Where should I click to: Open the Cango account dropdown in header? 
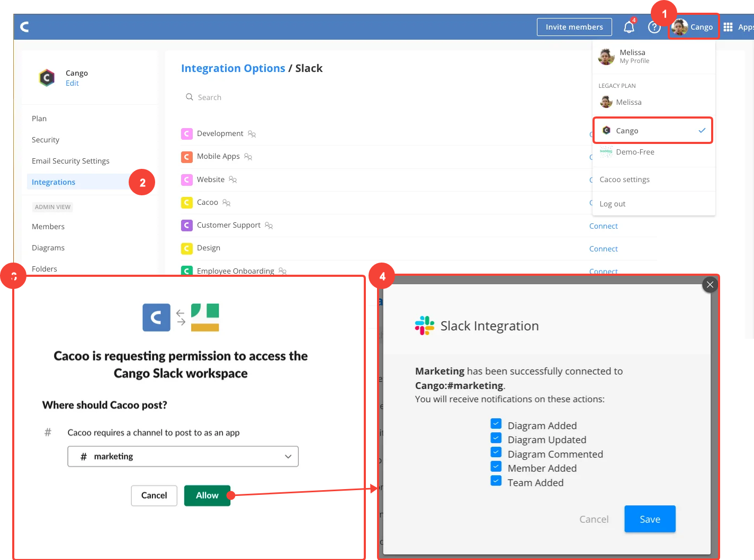coord(693,27)
